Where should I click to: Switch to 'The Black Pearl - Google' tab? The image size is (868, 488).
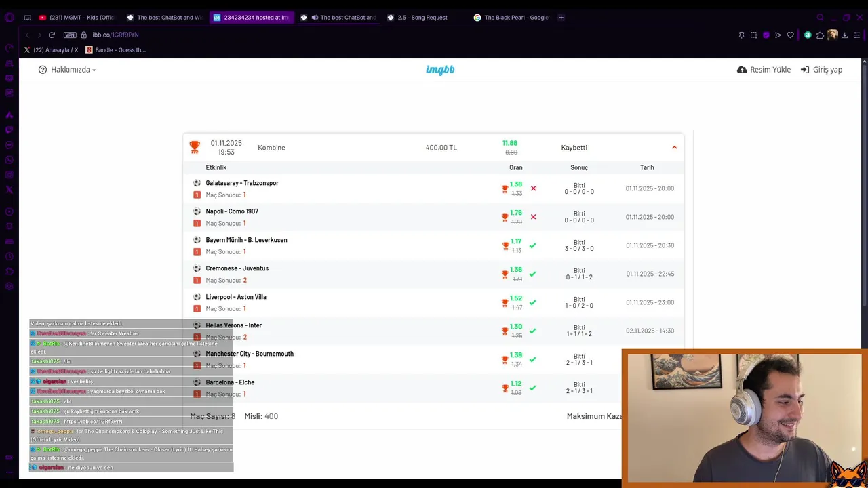[x=513, y=18]
